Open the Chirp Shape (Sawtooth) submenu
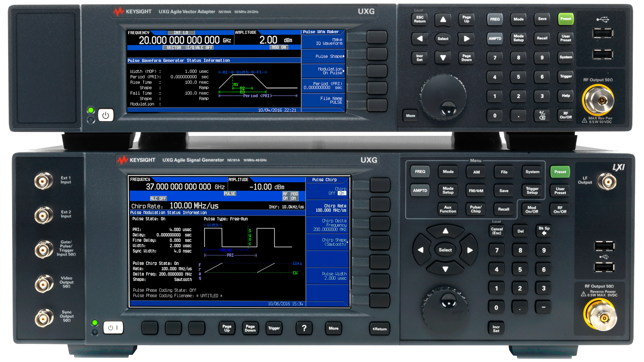 pos(327,242)
